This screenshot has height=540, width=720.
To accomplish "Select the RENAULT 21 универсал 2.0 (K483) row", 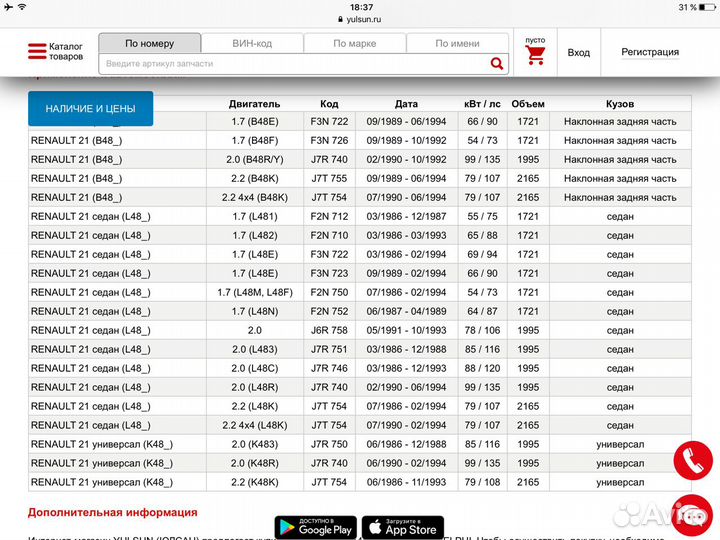I will pos(360,444).
